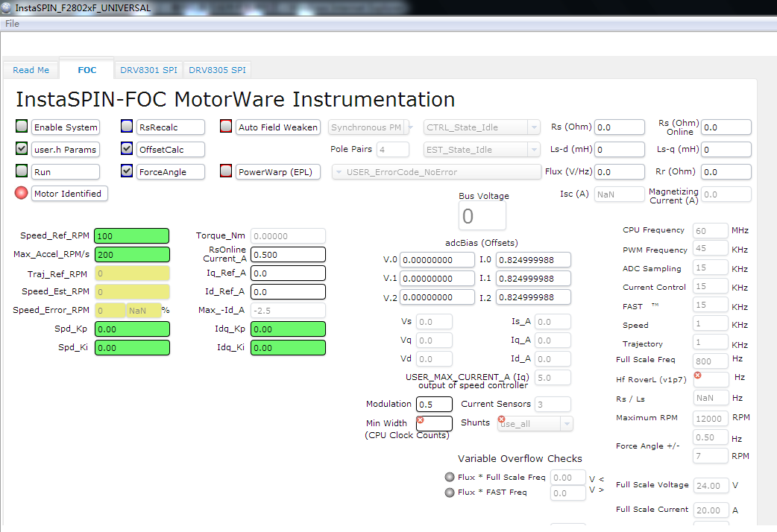Switch to the DRV8301 SPI tab
This screenshot has width=777, height=532.
148,70
